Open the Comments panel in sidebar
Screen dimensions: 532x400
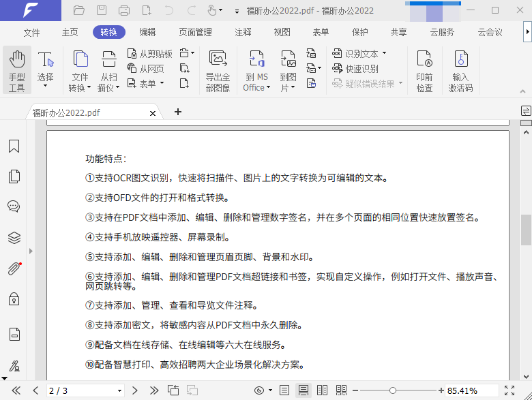point(14,206)
